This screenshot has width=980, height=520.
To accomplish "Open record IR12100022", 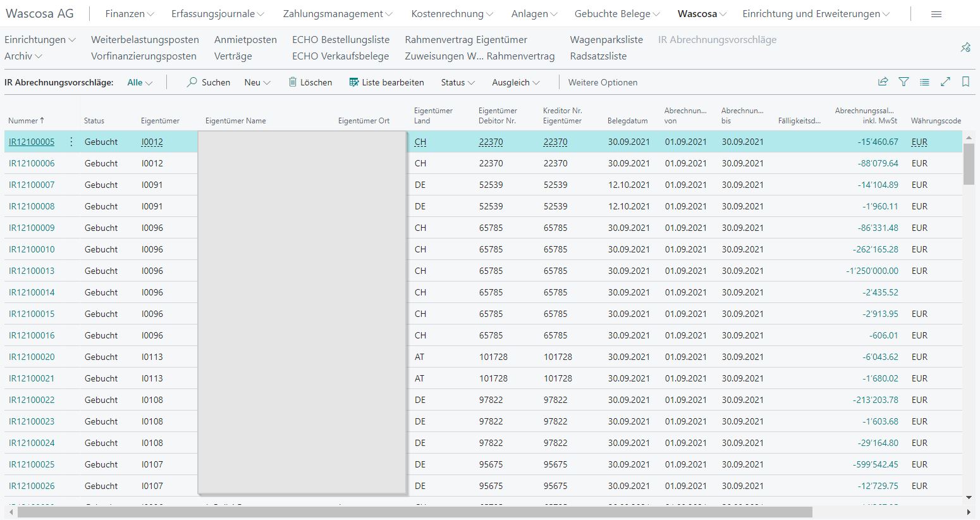I will tap(32, 400).
